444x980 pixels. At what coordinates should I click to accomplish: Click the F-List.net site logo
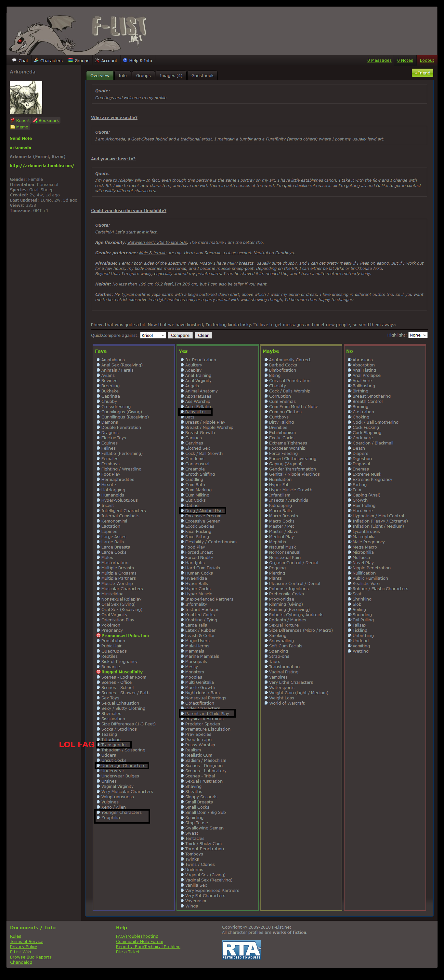(x=119, y=31)
